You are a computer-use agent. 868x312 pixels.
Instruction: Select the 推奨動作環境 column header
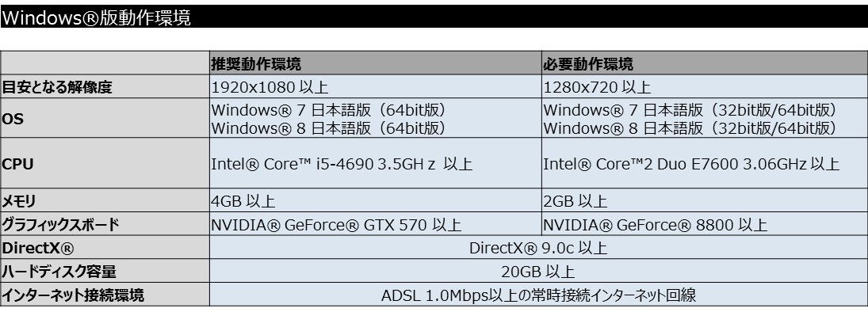375,63
